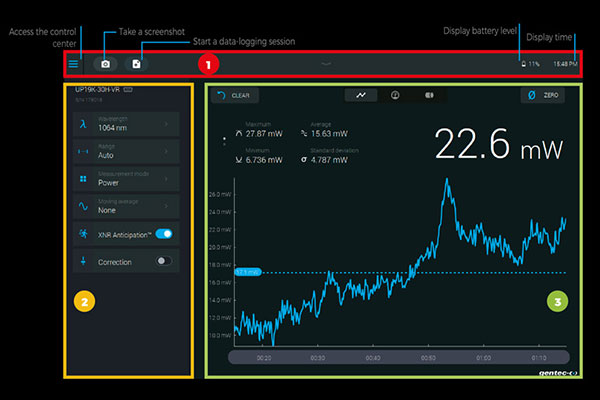600x400 pixels.
Task: Click the XNR Anticipation running-figure icon
Action: pos(82,234)
